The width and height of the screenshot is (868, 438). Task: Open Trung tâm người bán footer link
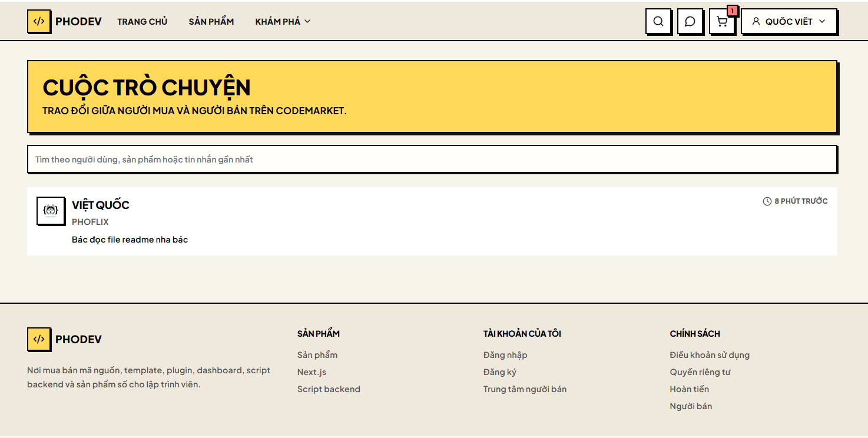[525, 389]
